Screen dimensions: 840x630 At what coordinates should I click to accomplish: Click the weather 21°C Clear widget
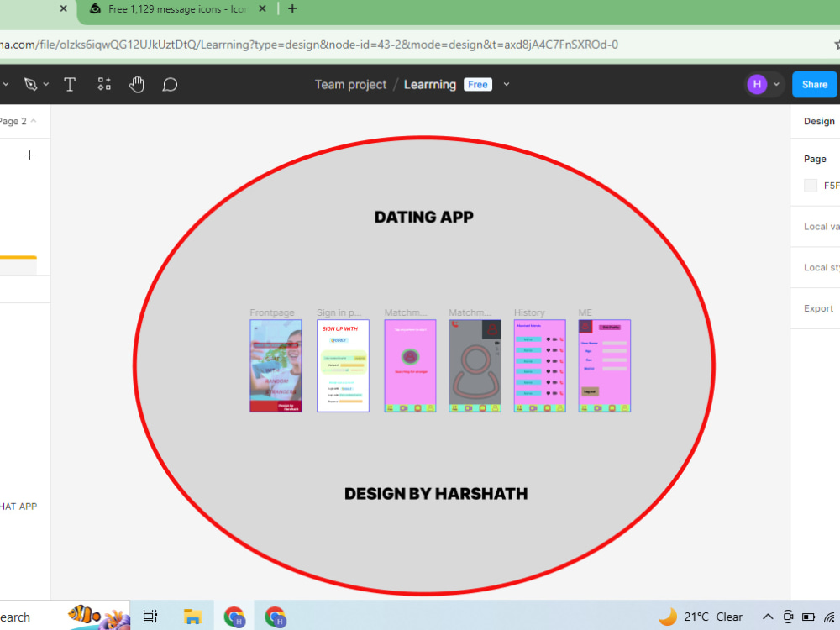[x=701, y=617]
